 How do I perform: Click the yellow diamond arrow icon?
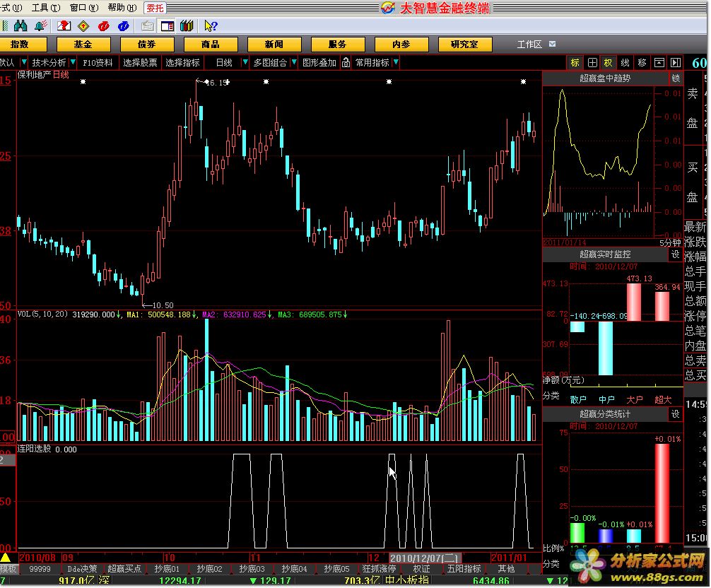click(83, 26)
